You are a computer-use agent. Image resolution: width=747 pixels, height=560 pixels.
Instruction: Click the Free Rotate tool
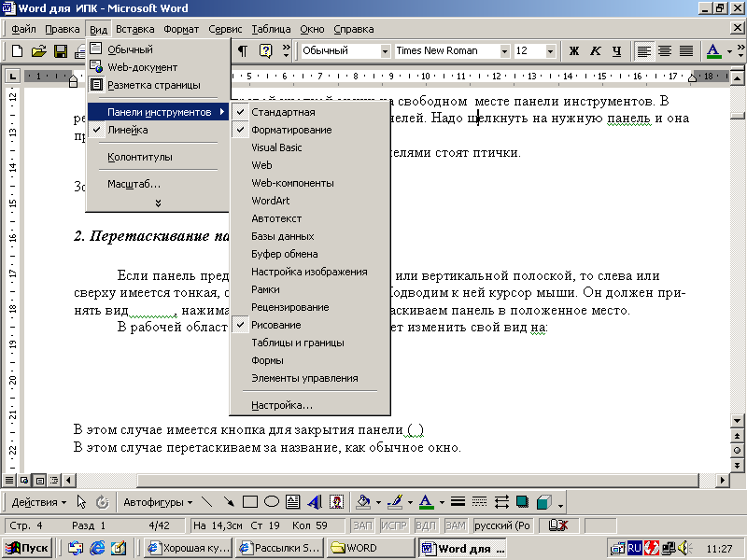pos(102,502)
